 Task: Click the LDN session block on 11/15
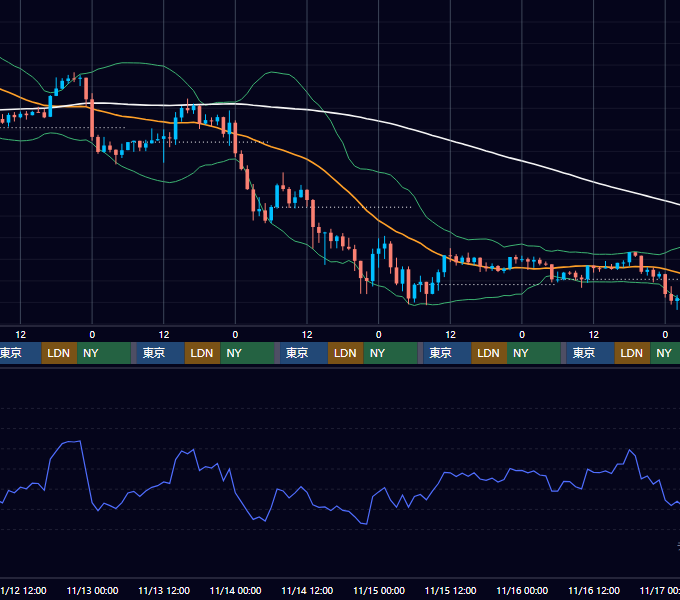point(489,353)
